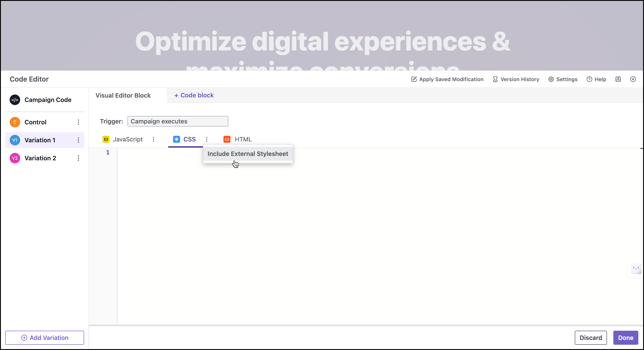Select Variation 2 in the sidebar
Screen dimensions: 644x350
40,158
